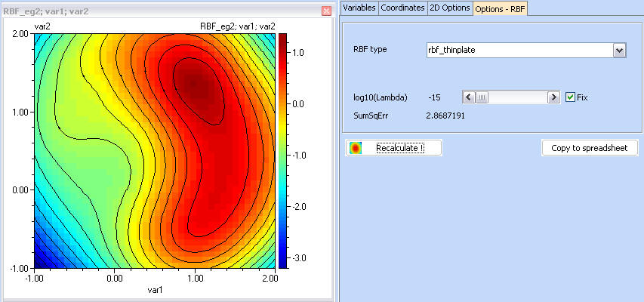Click the empty track of the Lambda slider
Viewport: 644px width, 302px height.
tap(521, 97)
